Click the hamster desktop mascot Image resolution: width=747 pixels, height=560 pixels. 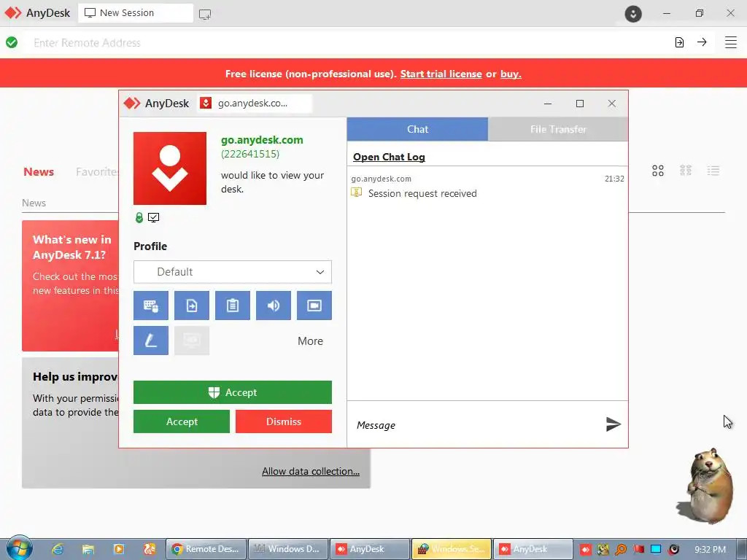click(708, 485)
